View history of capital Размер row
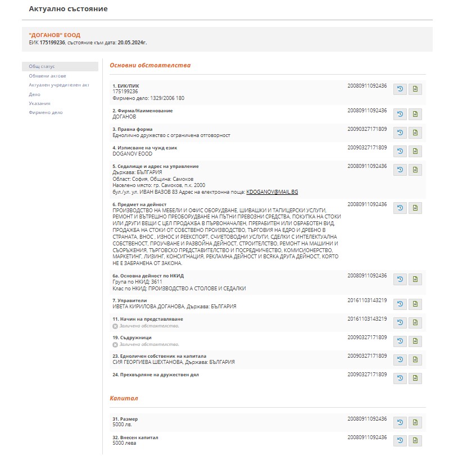 click(400, 422)
